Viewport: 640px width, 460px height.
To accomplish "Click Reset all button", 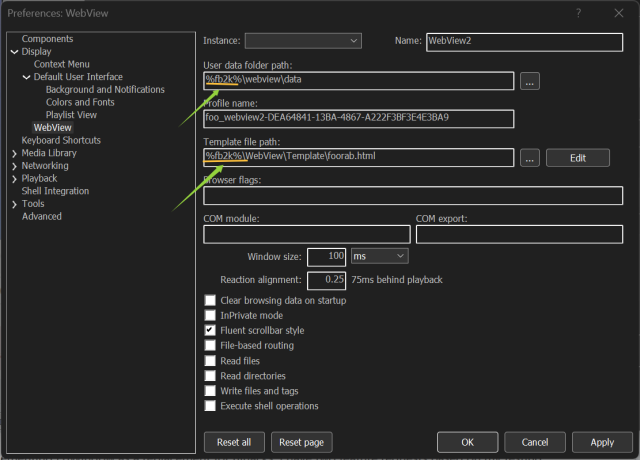I will [234, 442].
